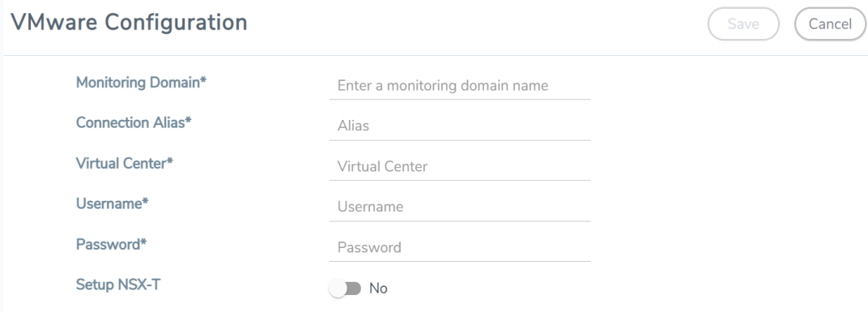Click the VMware Configuration page title
Viewport: 868px width, 312px height.
129,22
